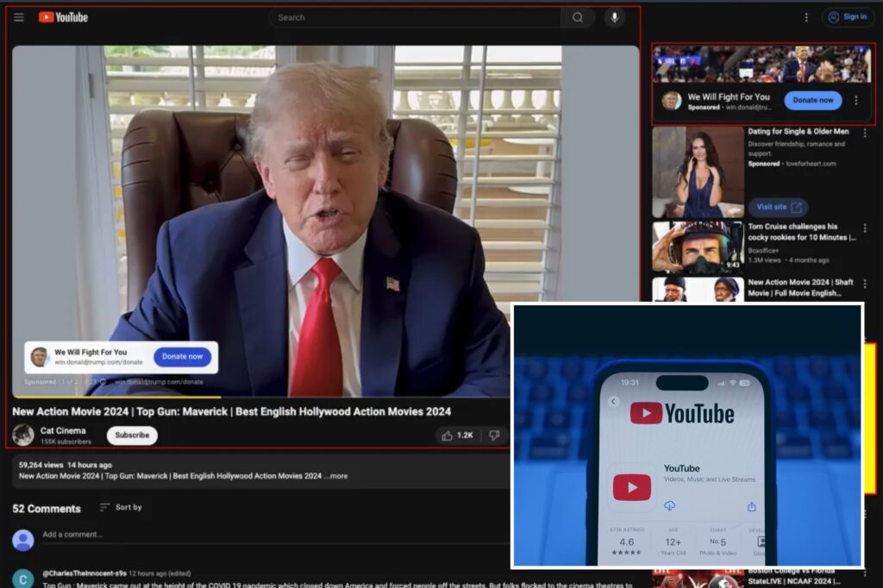Click Donate now in sidebar ad
Viewport: 883px width, 588px height.
tap(812, 100)
